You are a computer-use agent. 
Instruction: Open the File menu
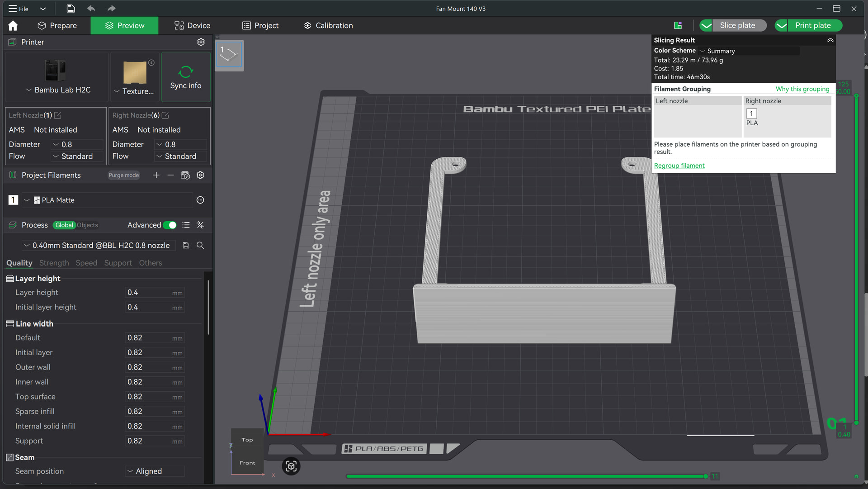point(19,9)
